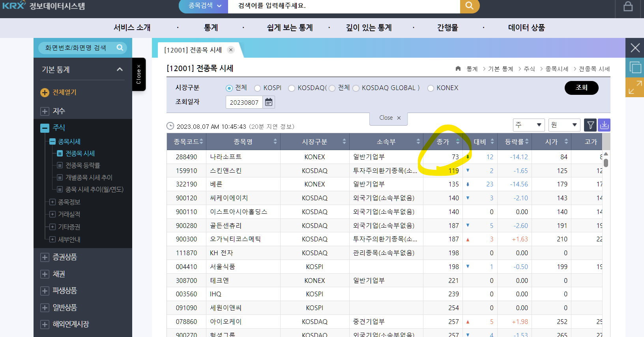Open the 원 currency dropdown
644x337 pixels.
tap(564, 125)
